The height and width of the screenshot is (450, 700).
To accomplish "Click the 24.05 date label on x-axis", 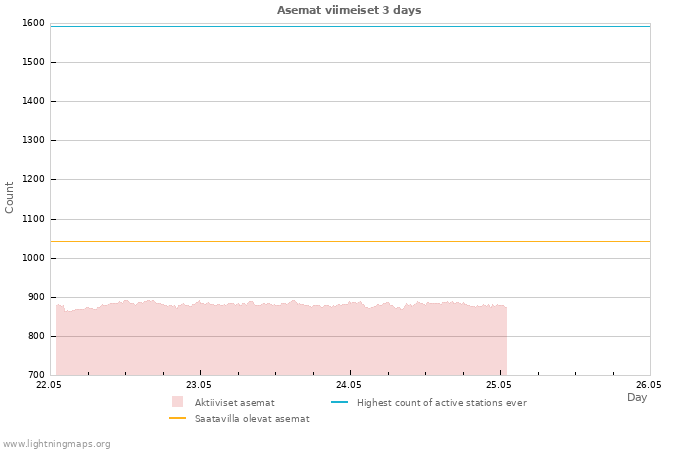I will coord(349,384).
